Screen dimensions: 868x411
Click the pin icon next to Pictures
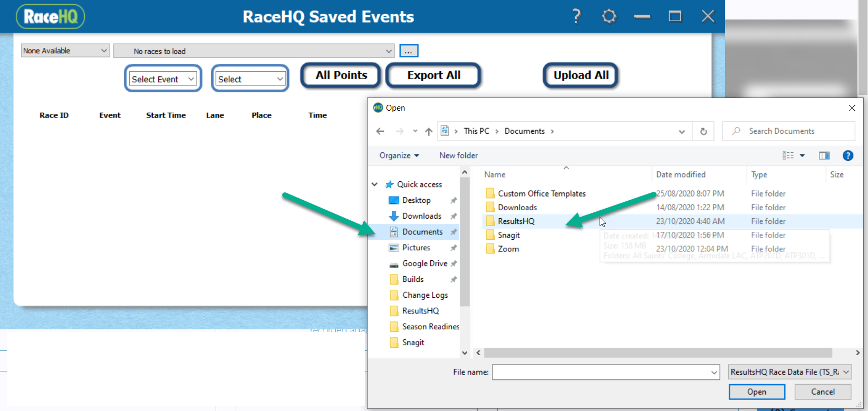(x=454, y=248)
